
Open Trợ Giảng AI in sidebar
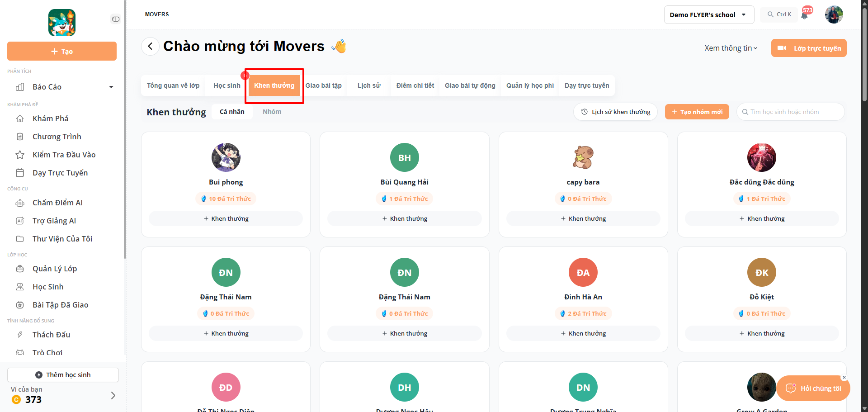[x=54, y=221]
